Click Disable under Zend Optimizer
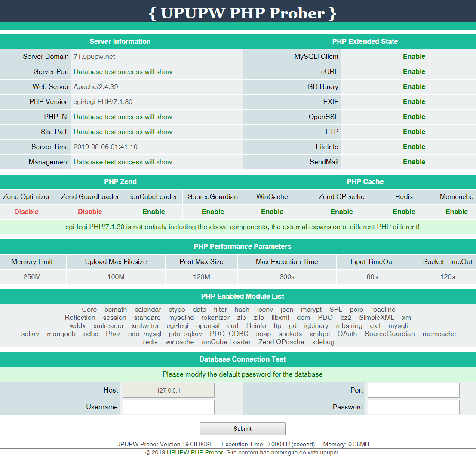This screenshot has width=476, height=460. [26, 212]
